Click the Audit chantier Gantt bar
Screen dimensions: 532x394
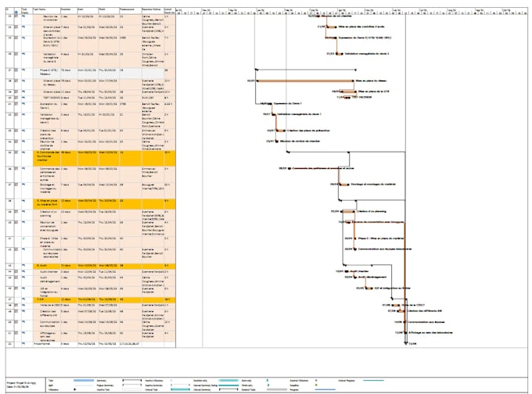(347, 271)
